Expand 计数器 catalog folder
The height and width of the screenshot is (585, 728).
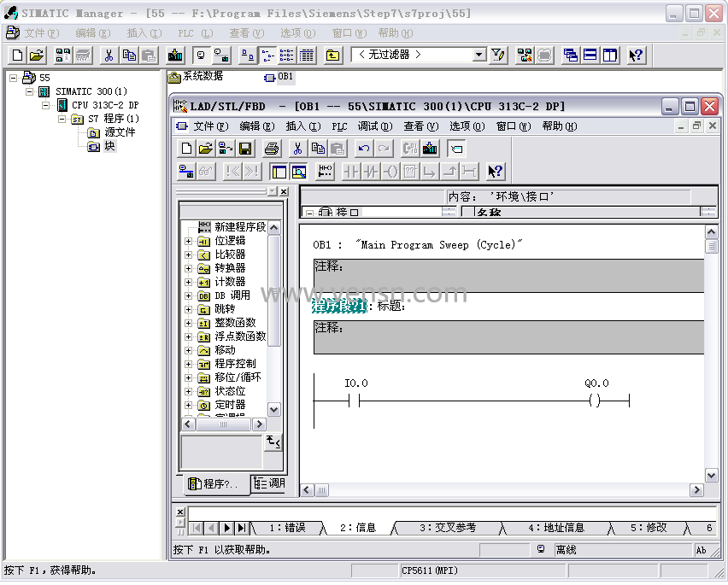tap(188, 282)
